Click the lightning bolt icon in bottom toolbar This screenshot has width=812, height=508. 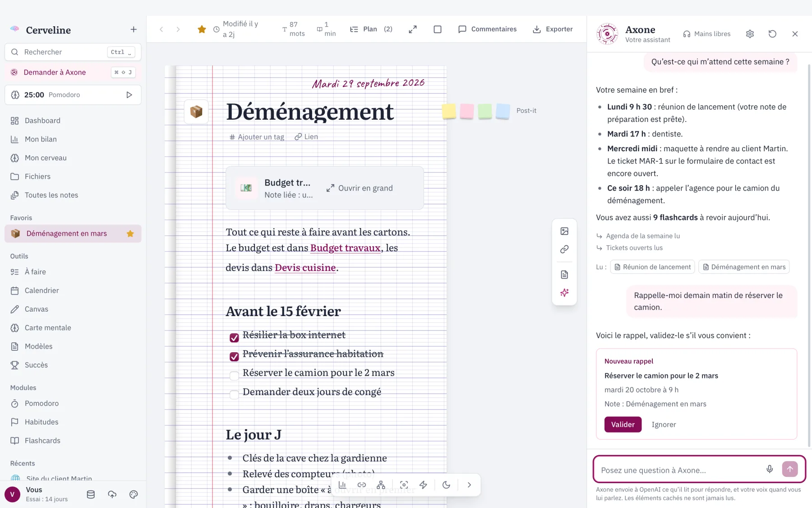point(423,485)
